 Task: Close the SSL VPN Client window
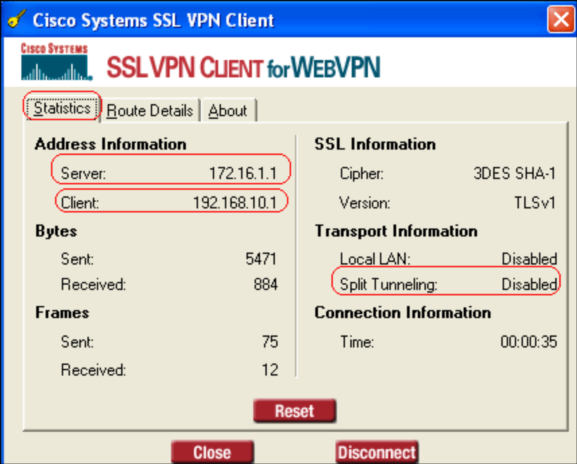point(560,19)
